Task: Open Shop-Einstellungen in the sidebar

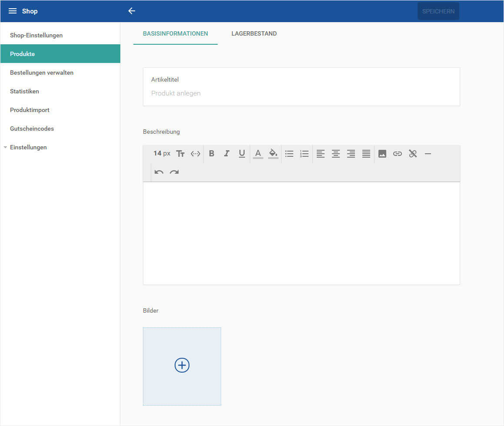Action: click(x=60, y=35)
